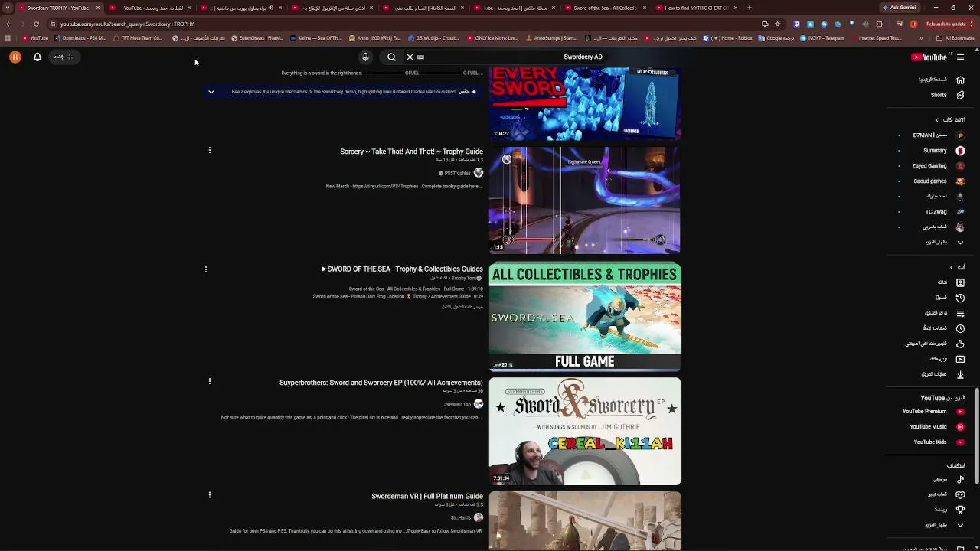Reload the page in Chrome
Image resolution: width=980 pixels, height=551 pixels.
[36, 24]
